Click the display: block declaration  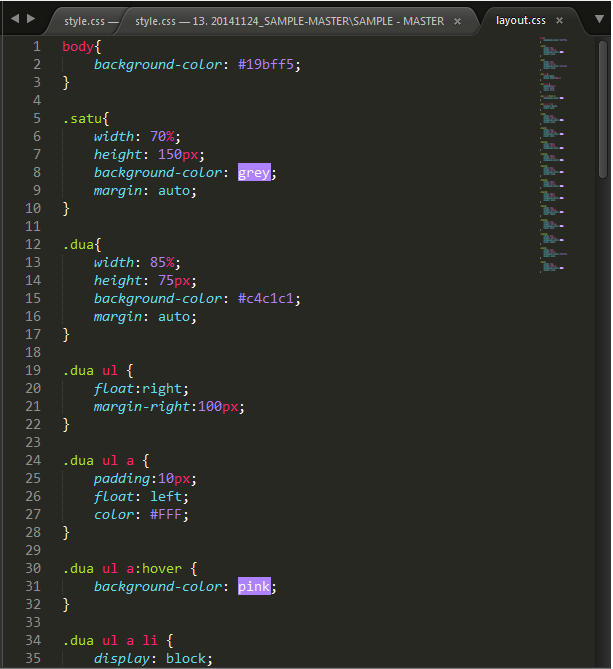pyautogui.click(x=153, y=658)
